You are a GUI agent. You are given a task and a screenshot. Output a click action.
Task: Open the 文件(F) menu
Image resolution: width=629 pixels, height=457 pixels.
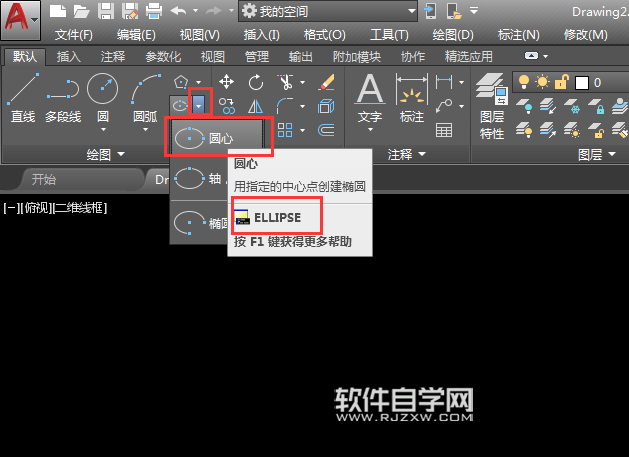coord(73,34)
